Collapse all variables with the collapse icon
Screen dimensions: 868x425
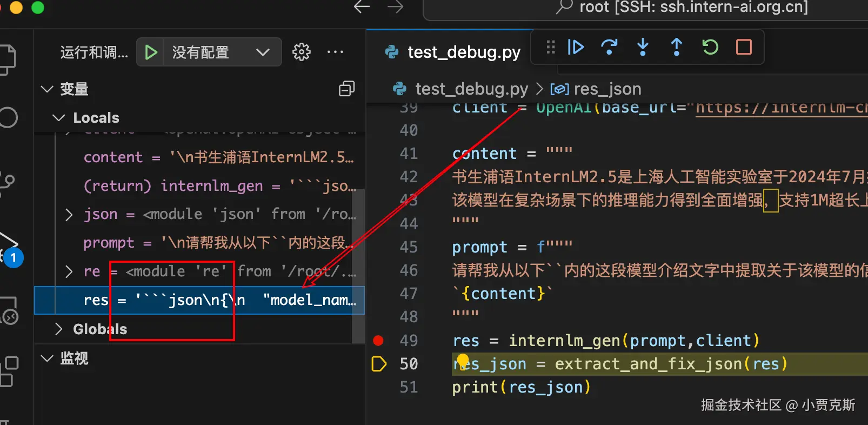(346, 89)
